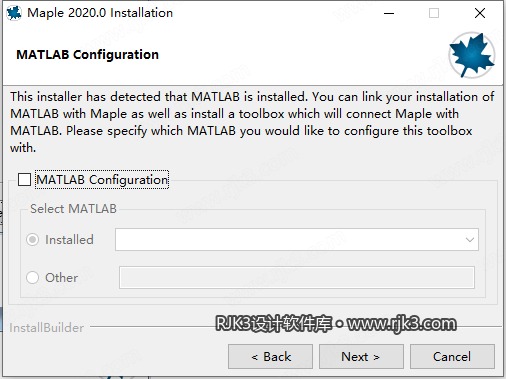Click the MATLAB Configuration heading text
The height and width of the screenshot is (379, 506).
click(88, 55)
